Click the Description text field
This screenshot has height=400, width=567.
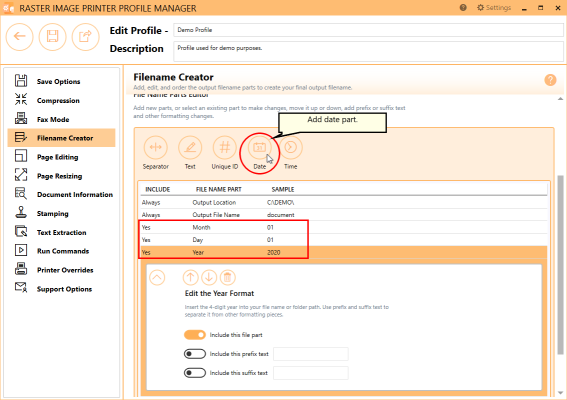[x=368, y=52]
